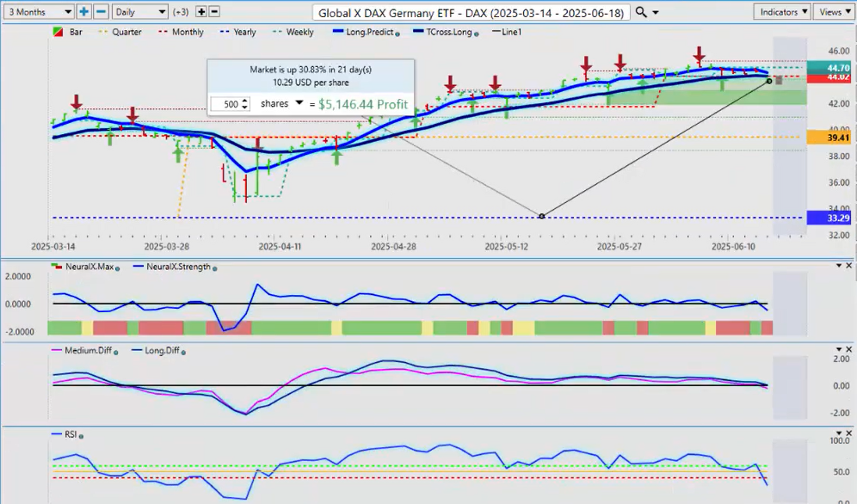Open the Views menu
857x504 pixels.
point(835,12)
